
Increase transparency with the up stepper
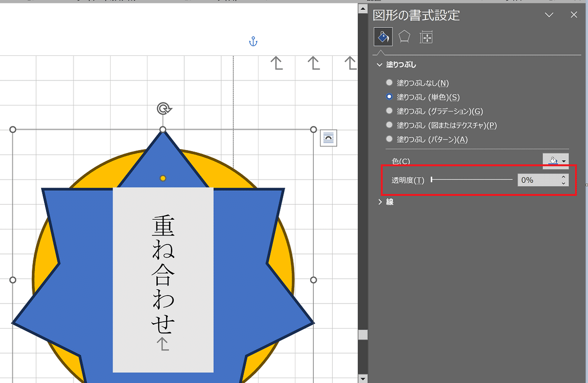click(x=563, y=177)
